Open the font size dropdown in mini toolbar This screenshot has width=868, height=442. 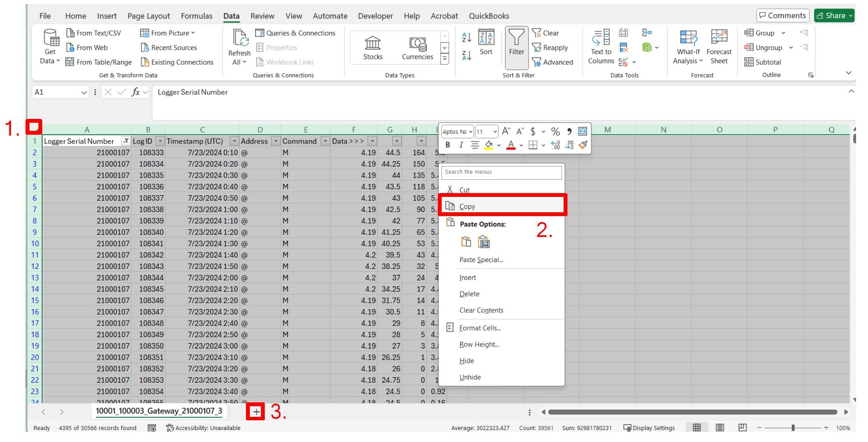(x=495, y=132)
